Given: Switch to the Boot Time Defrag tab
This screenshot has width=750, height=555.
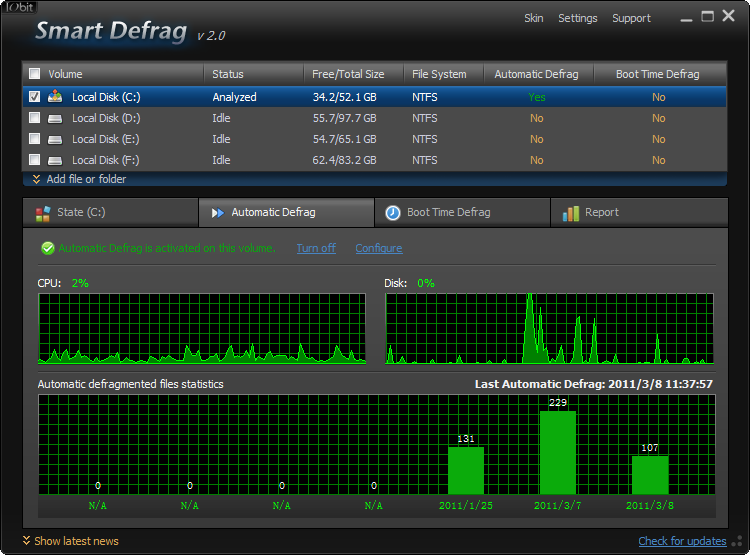Looking at the screenshot, I should [x=463, y=212].
